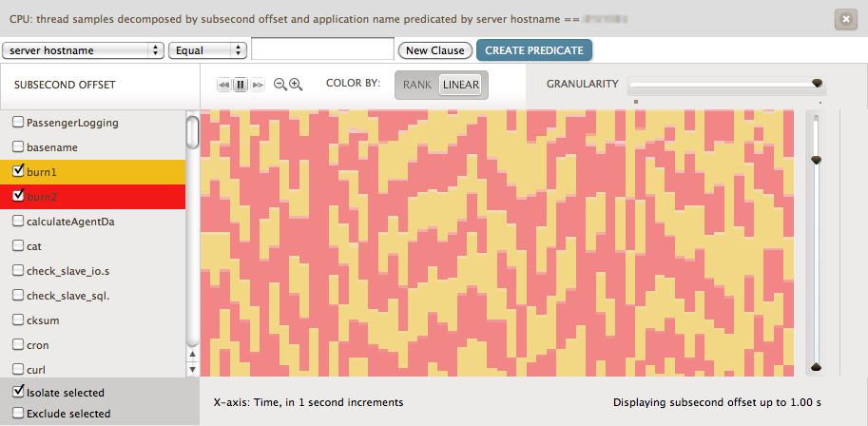The width and height of the screenshot is (868, 426).
Task: Click the Granularity slider handle
Action: tap(817, 84)
